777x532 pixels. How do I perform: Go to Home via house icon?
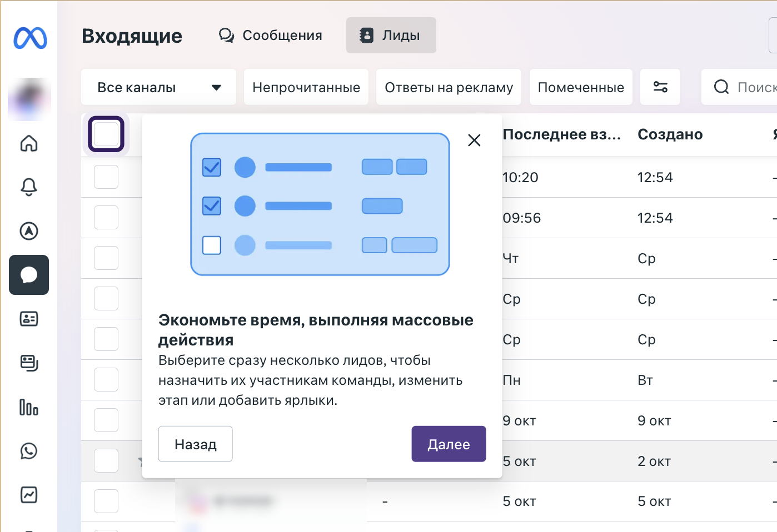(29, 143)
